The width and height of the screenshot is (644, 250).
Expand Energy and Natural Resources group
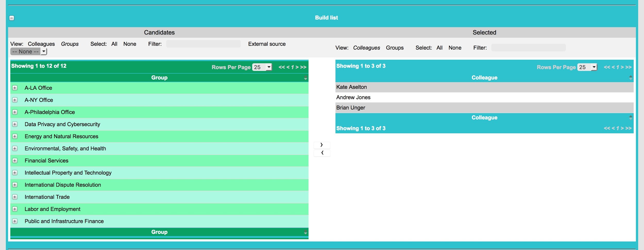[15, 136]
